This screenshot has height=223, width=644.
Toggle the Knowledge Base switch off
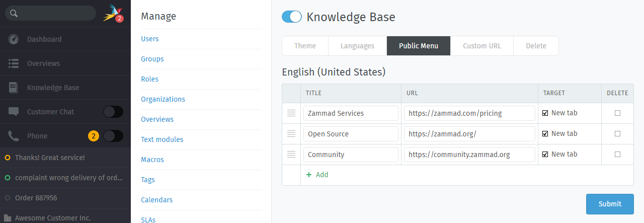[292, 17]
